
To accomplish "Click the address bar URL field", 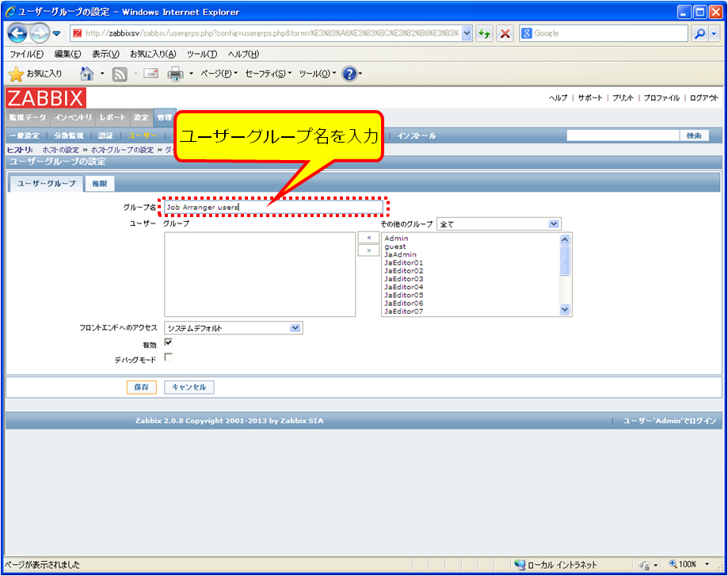I will point(266,33).
